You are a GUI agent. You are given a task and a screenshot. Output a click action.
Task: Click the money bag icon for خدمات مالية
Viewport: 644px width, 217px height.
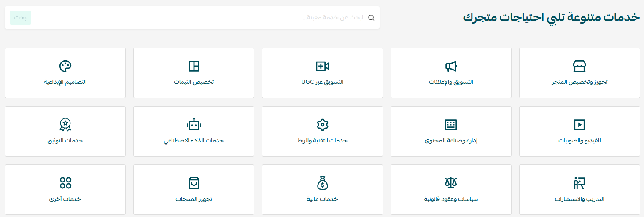coord(322,183)
